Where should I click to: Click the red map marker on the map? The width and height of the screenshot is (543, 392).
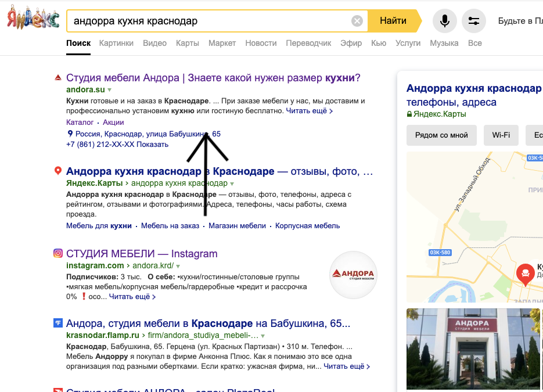525,274
